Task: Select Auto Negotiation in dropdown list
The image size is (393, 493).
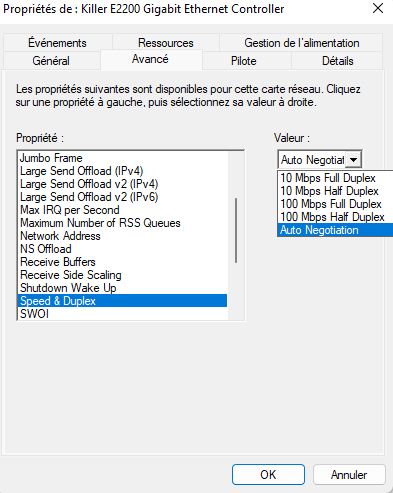Action: click(x=335, y=230)
